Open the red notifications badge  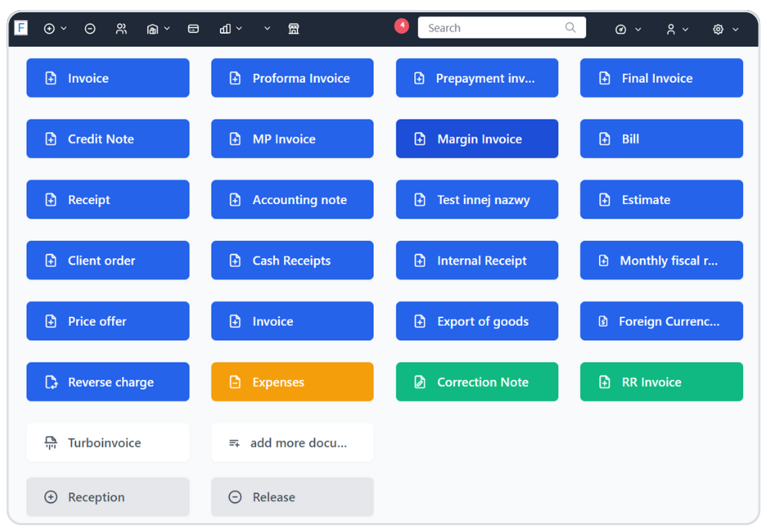tap(402, 26)
